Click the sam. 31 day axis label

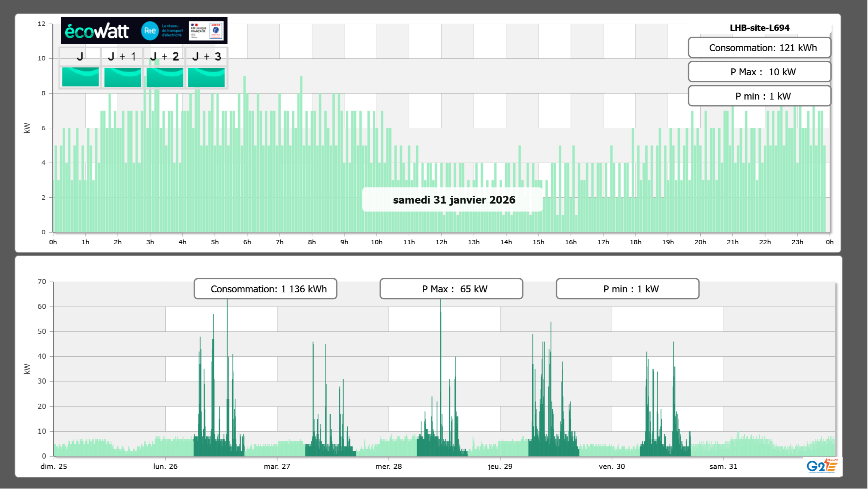(x=723, y=467)
